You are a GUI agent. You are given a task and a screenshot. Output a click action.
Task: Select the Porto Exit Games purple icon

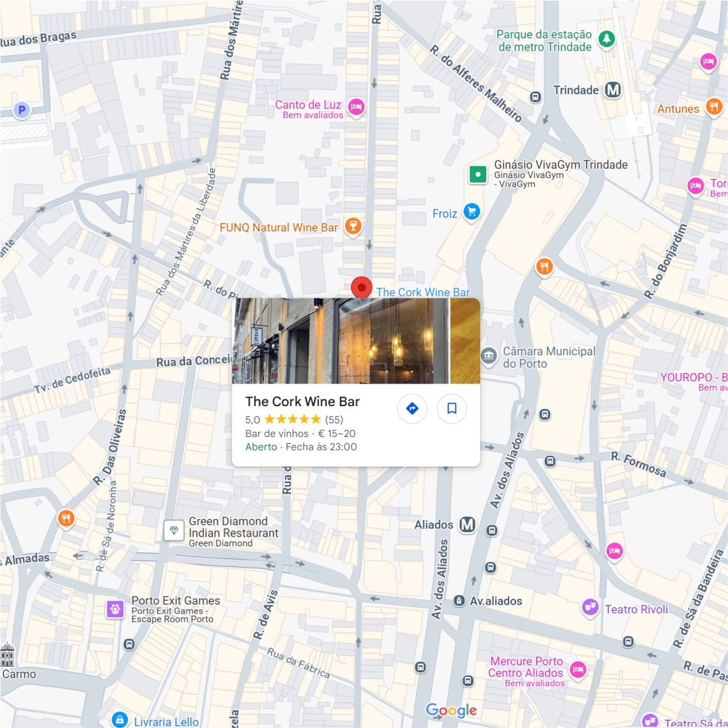[x=114, y=609]
